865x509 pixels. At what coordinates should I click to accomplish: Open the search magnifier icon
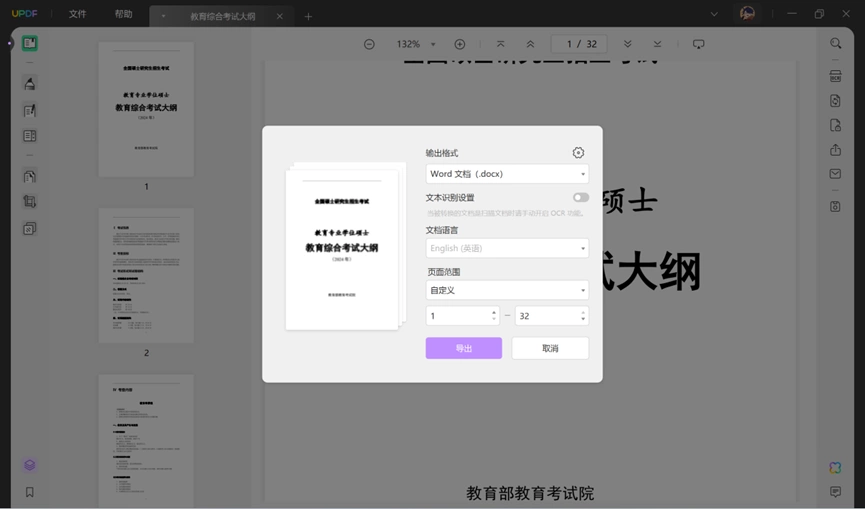click(x=836, y=44)
